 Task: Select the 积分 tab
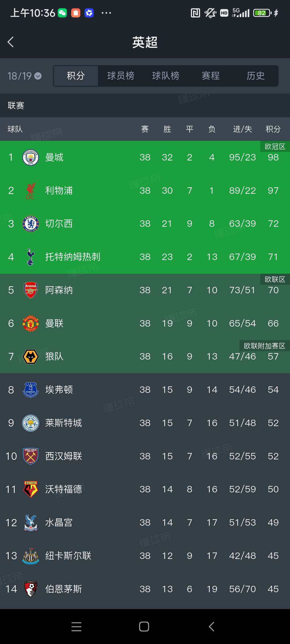click(x=76, y=76)
